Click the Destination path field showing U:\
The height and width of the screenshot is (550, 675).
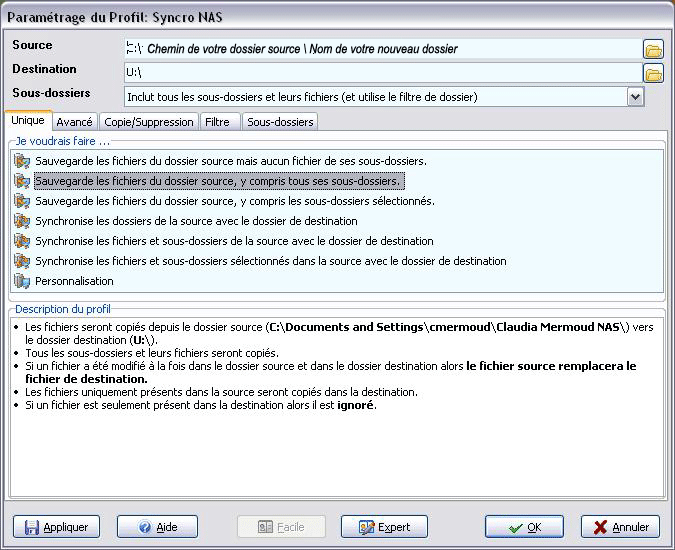click(380, 73)
